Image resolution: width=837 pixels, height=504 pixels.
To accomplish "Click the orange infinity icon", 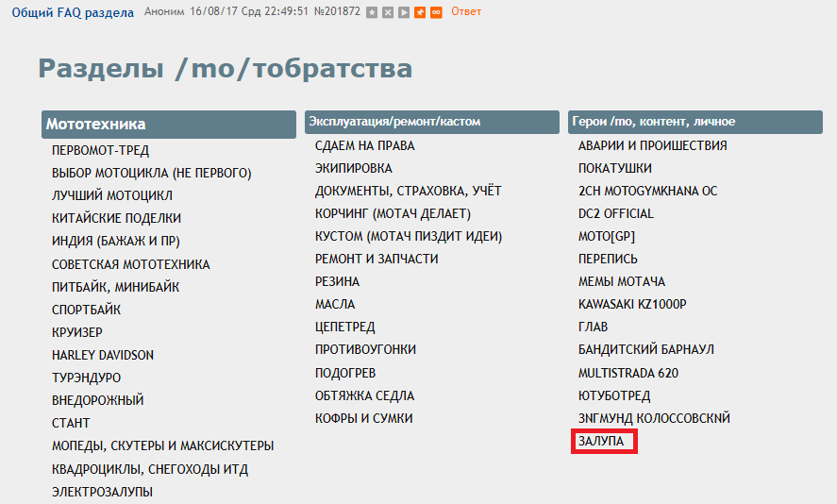I will click(436, 12).
